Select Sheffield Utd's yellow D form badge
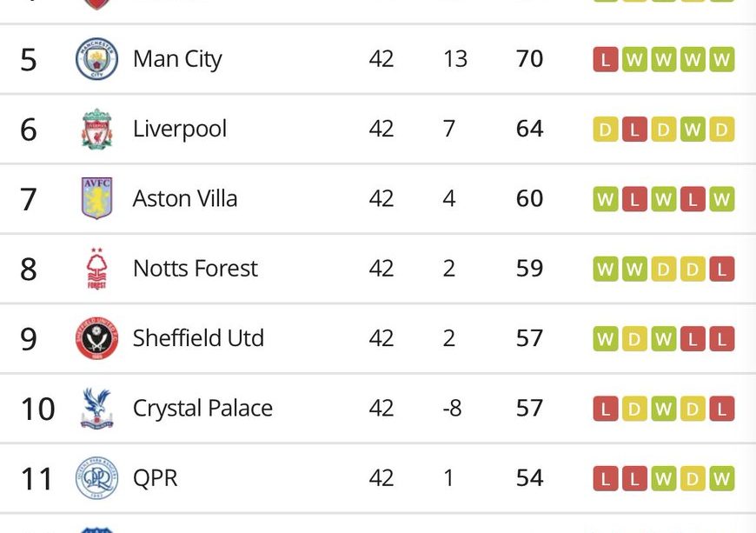Viewport: 756px width, 533px height. [x=634, y=339]
